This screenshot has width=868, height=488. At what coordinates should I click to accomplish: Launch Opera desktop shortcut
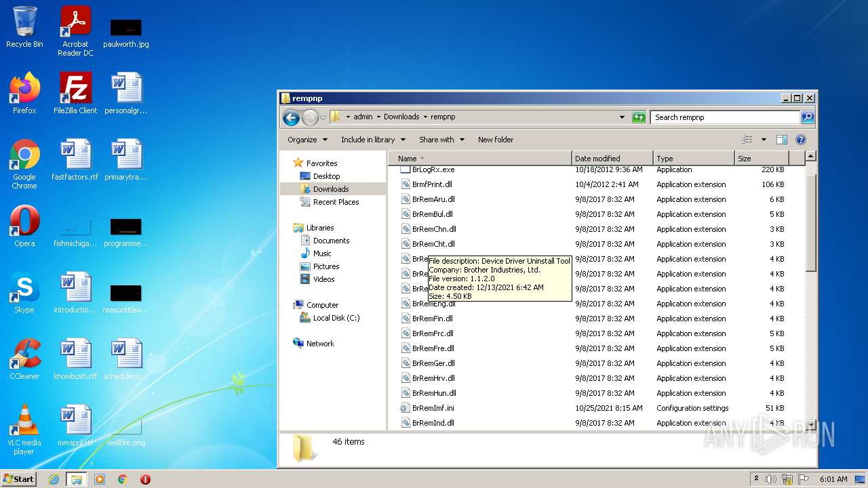coord(24,226)
